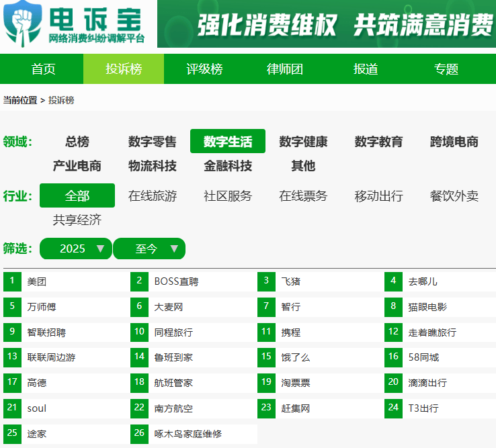Choose the 数字教育 domain

[378, 141]
